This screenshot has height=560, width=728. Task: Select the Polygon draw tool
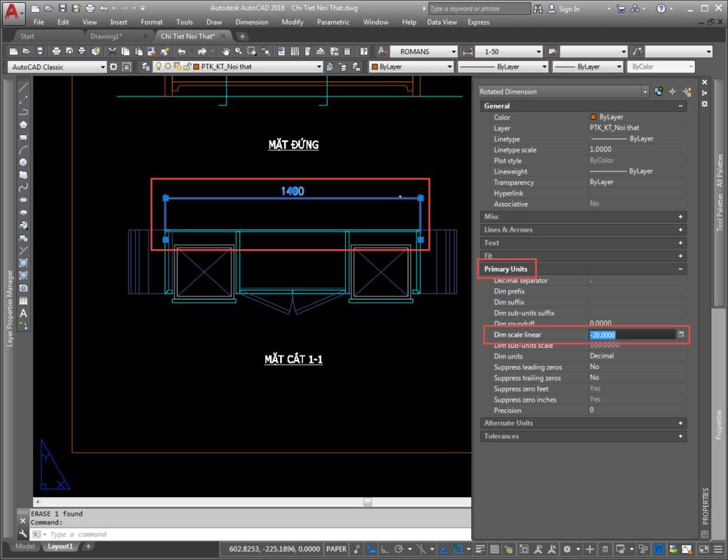point(23,125)
